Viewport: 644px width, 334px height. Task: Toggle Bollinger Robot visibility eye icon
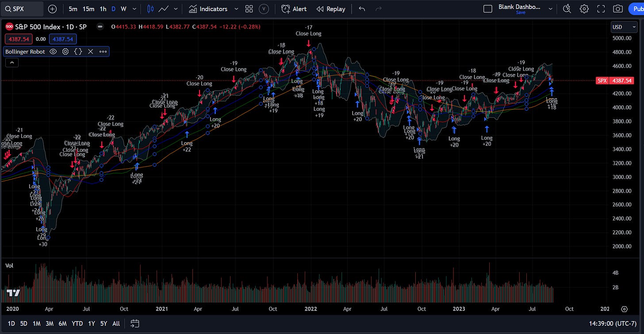click(x=53, y=51)
